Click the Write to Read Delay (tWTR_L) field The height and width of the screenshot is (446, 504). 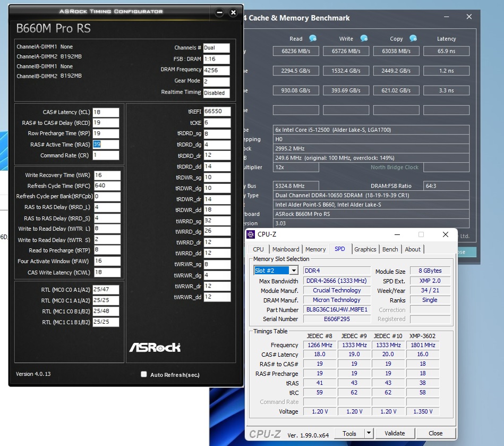click(x=107, y=229)
